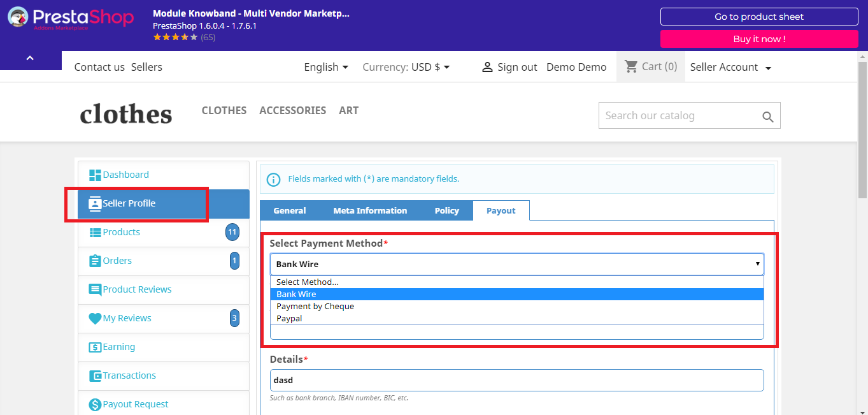Click the Product Reviews chat icon

pos(95,290)
